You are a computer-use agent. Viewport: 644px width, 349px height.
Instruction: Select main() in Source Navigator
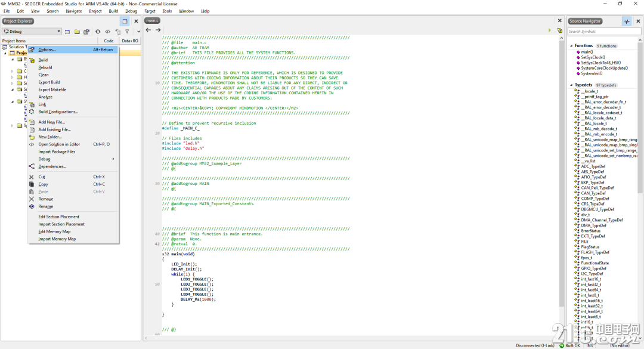(x=587, y=52)
